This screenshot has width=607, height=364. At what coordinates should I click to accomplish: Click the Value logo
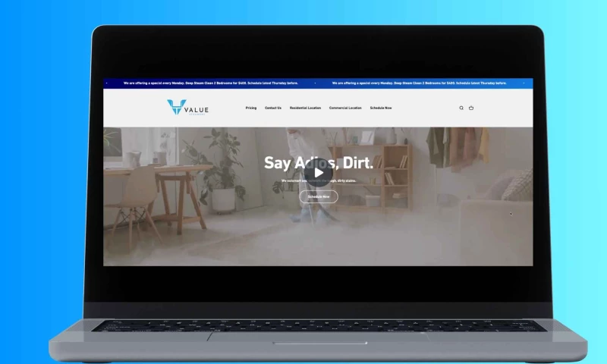187,107
